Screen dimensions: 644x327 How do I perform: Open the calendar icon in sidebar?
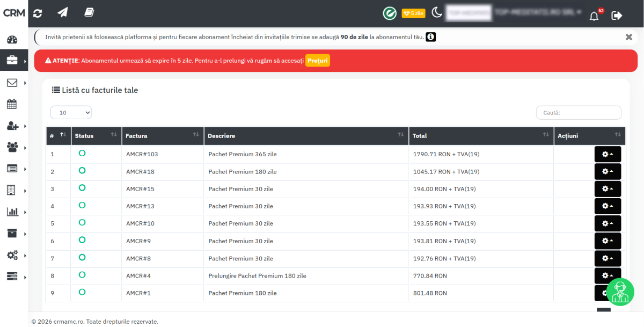[12, 104]
